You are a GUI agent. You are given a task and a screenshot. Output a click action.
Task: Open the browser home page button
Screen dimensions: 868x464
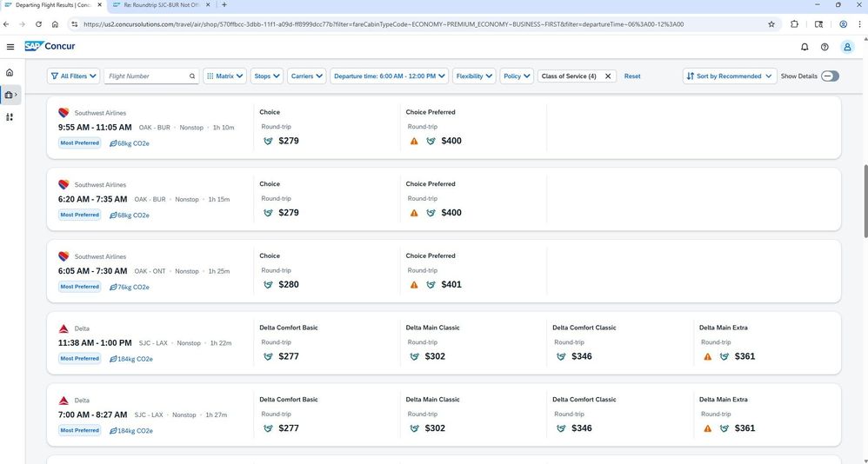click(55, 24)
